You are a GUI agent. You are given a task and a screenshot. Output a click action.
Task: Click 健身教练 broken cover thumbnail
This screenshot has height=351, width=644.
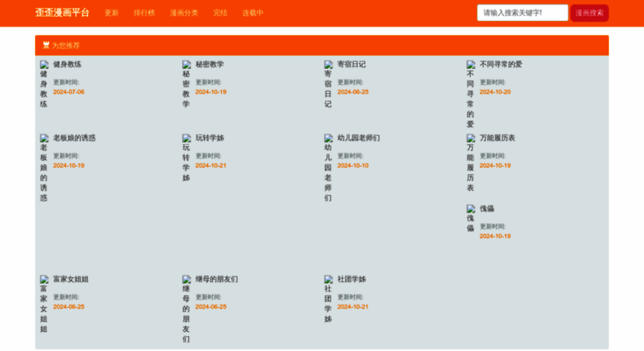[44, 85]
